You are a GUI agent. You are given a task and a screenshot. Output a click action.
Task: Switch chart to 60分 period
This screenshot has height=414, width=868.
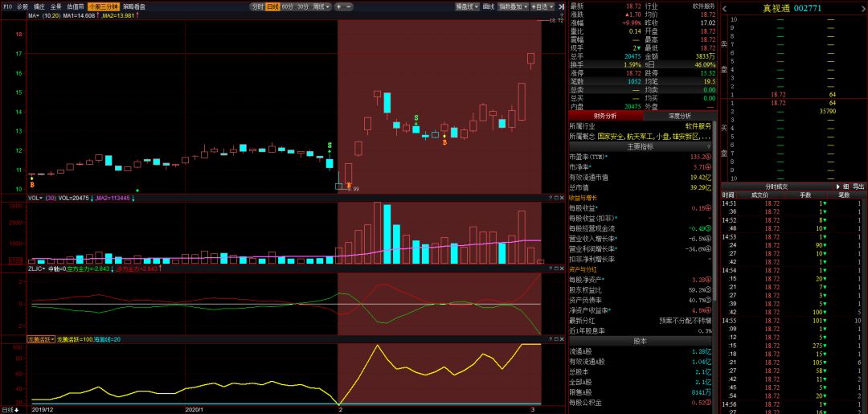[287, 6]
